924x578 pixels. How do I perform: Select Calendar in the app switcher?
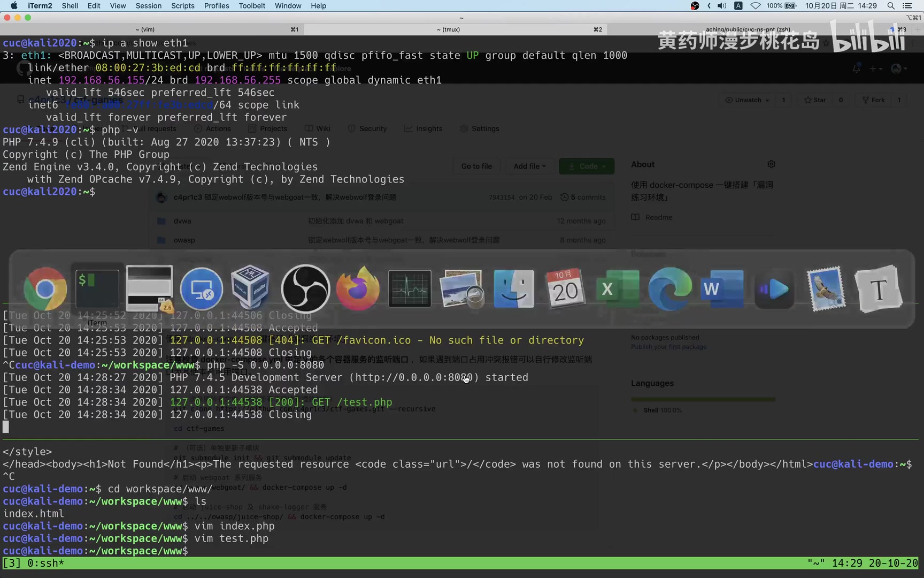(566, 289)
